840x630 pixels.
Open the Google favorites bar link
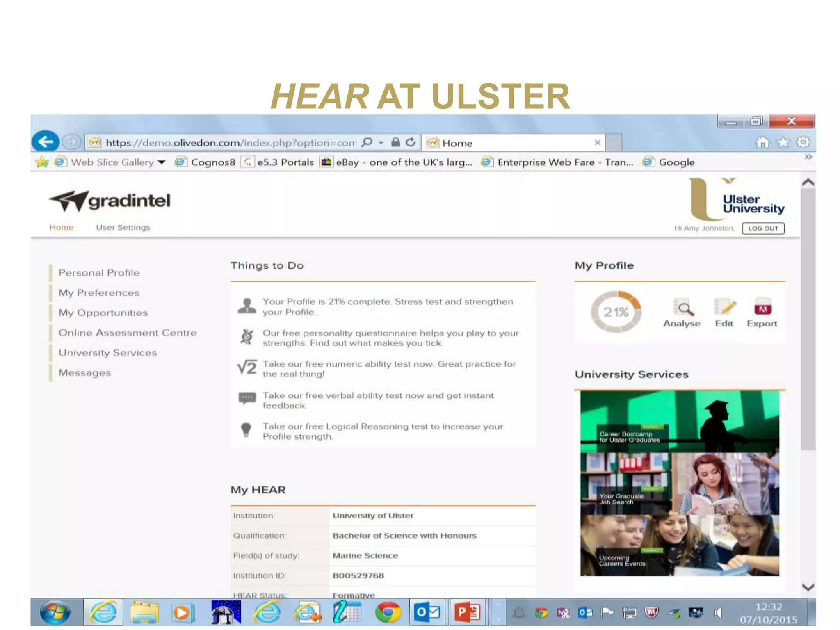tap(669, 162)
